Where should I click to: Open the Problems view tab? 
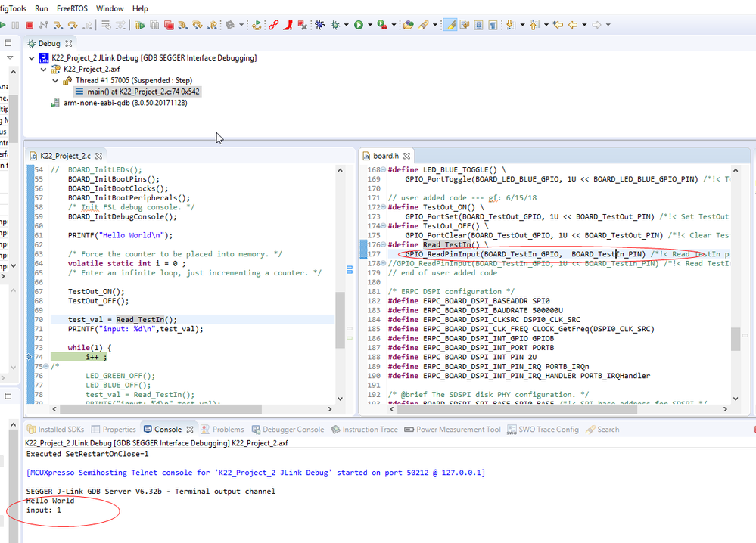(228, 430)
